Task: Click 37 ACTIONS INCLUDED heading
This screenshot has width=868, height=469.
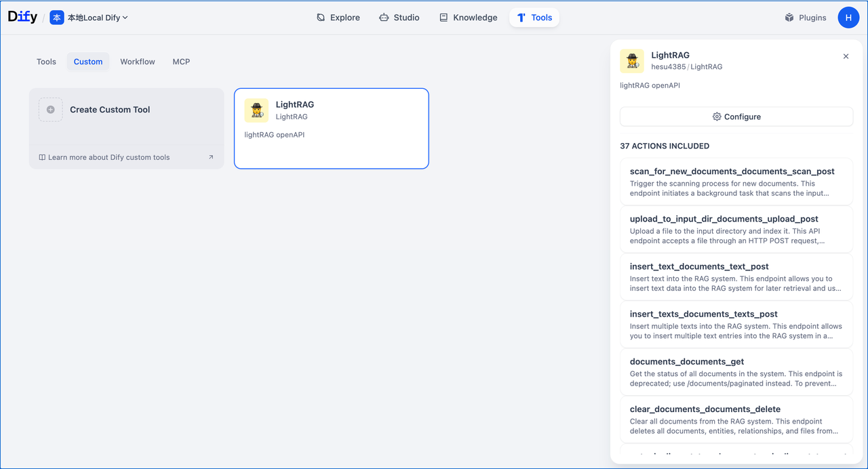Action: click(665, 146)
